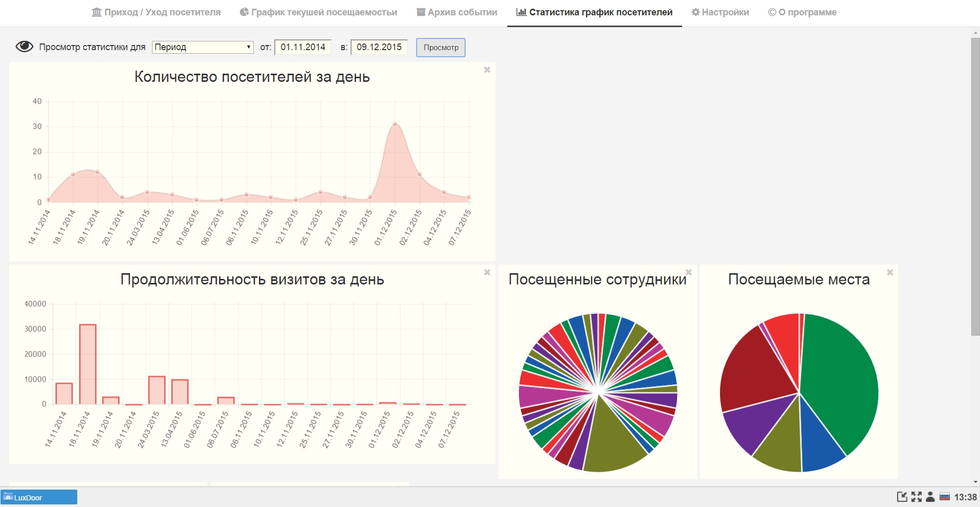Viewport: 980px width, 507px height.
Task: Click the eye icon beside Просмотр статистики
Action: tap(24, 47)
